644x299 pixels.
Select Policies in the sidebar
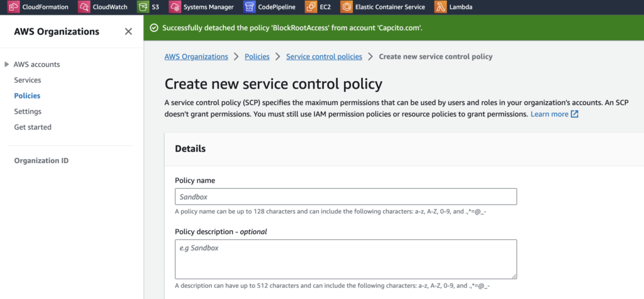pos(27,96)
